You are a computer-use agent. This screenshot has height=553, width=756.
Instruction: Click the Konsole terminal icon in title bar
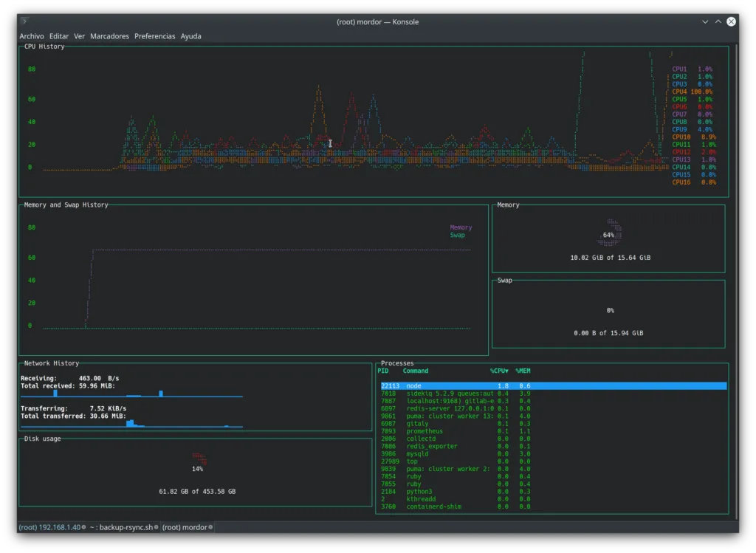coord(24,21)
